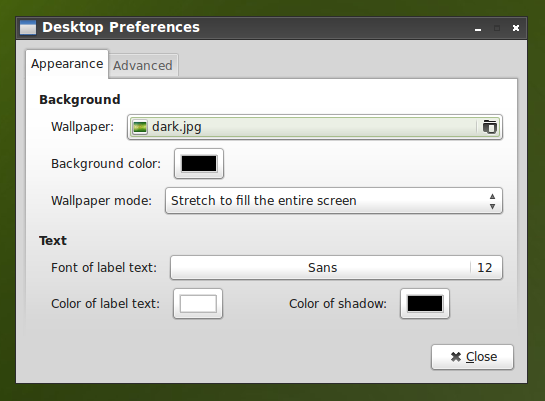Click the Desktop Preferences window icon in the title bar
Image resolution: width=545 pixels, height=401 pixels.
(x=28, y=27)
